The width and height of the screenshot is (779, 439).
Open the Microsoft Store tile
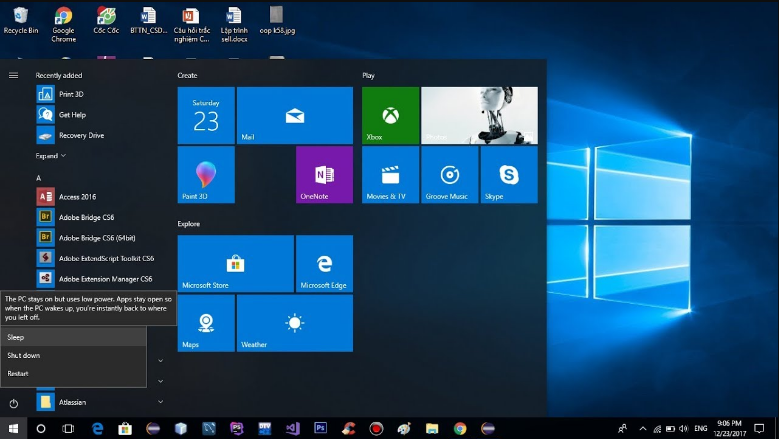[235, 264]
